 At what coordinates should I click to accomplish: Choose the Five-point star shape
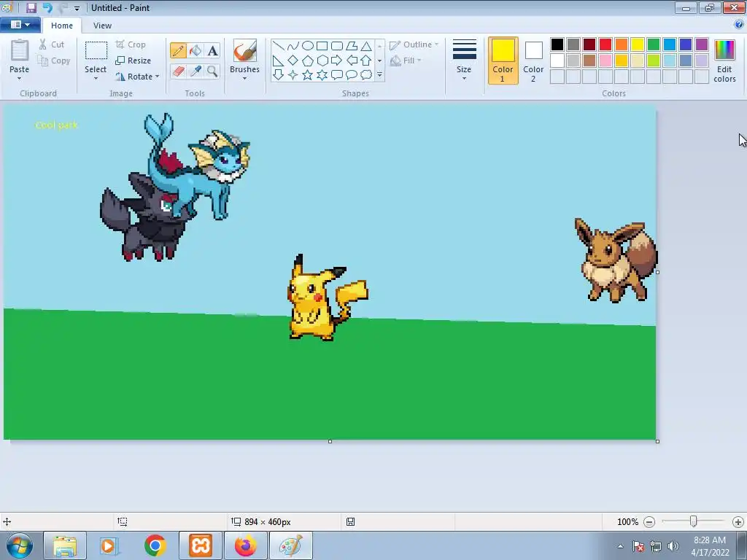(x=308, y=75)
